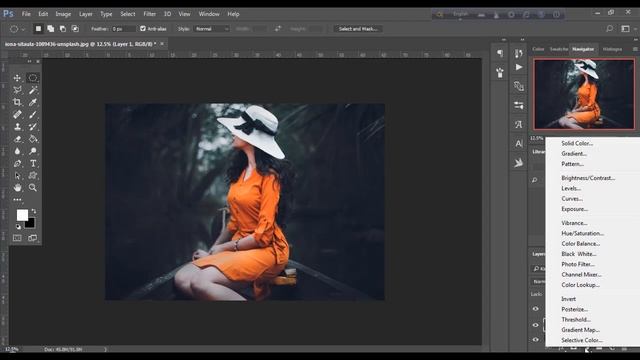Click the Subtract from Selection button
The width and height of the screenshot is (640, 360).
tap(63, 29)
